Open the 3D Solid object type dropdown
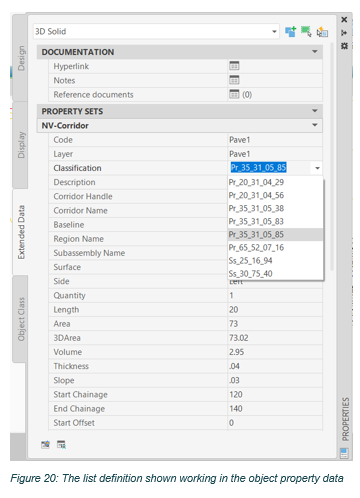360x498 pixels. pos(274,32)
